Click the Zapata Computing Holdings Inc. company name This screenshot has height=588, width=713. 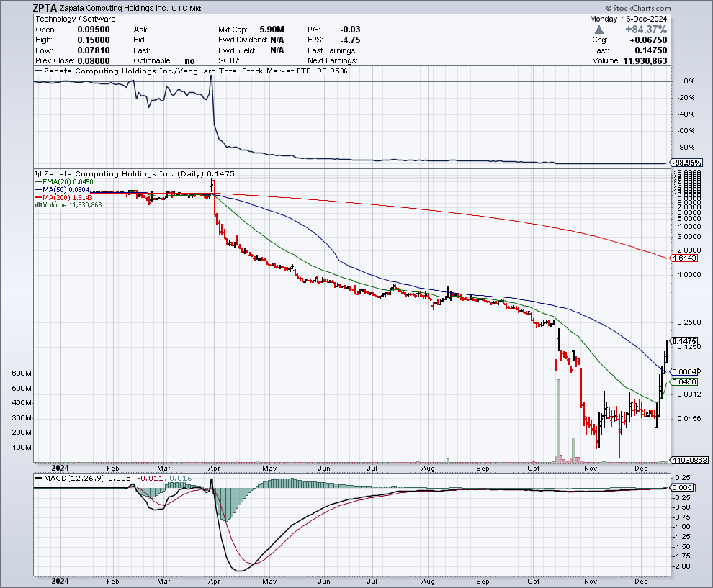[x=114, y=8]
